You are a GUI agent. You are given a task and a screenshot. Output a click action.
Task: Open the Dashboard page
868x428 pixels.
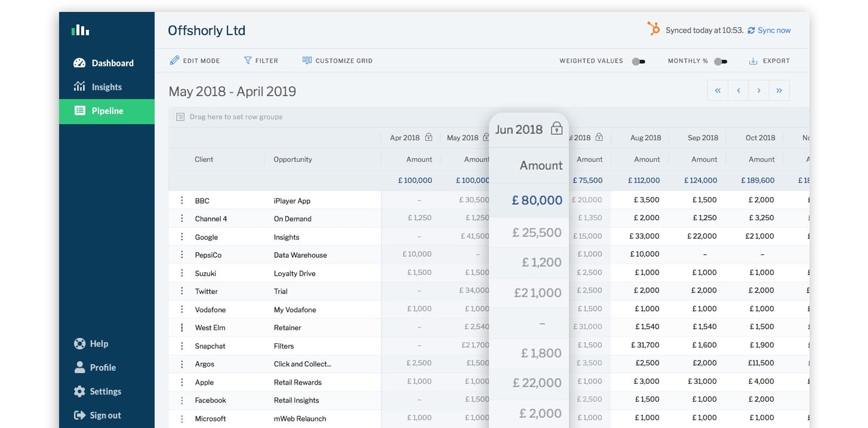[x=104, y=63]
